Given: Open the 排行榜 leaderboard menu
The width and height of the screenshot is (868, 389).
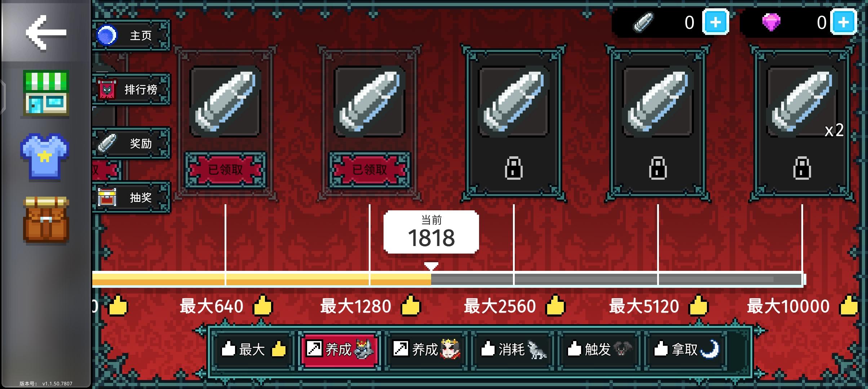Looking at the screenshot, I should pyautogui.click(x=131, y=89).
